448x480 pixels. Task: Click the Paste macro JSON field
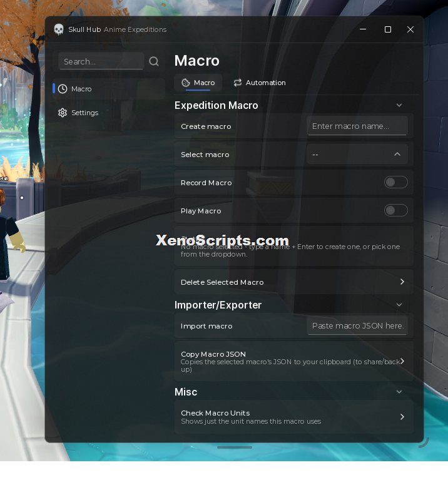(357, 325)
